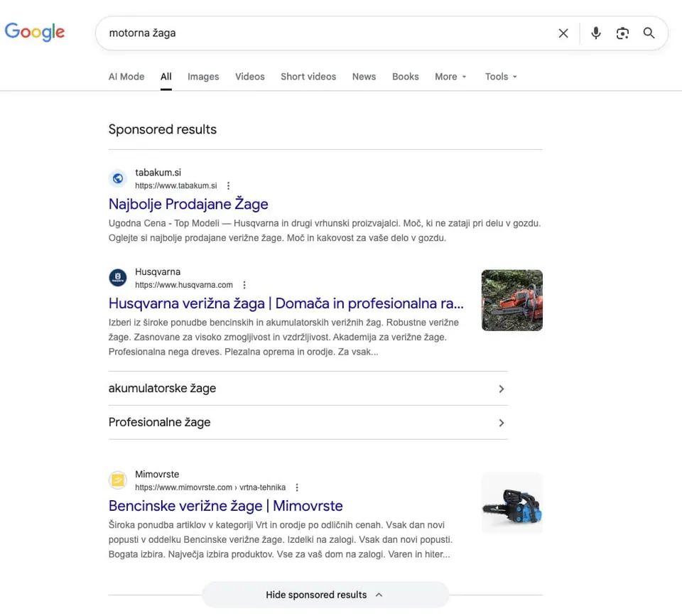Expand the 'Profesionalne žage' sitelink row
Image resolution: width=682 pixels, height=616 pixels.
308,423
